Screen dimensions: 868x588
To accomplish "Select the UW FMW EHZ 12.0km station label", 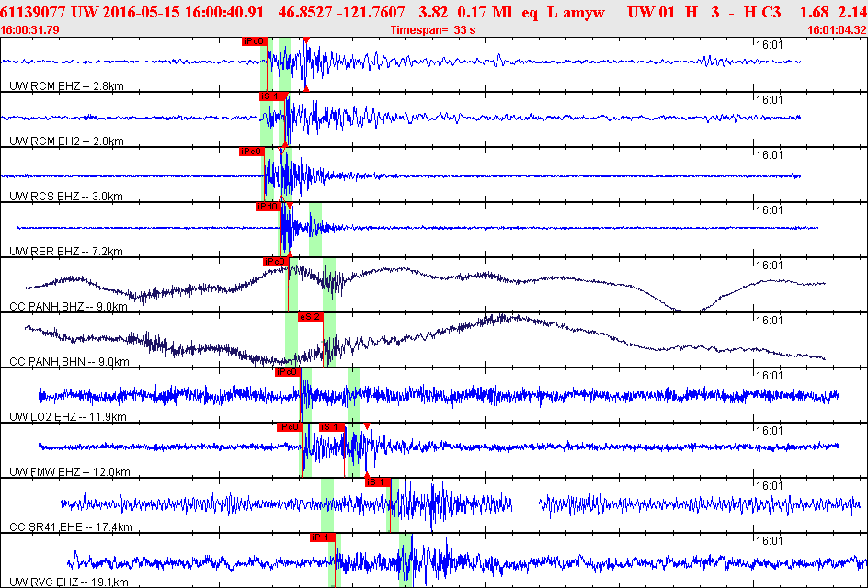I will point(70,472).
